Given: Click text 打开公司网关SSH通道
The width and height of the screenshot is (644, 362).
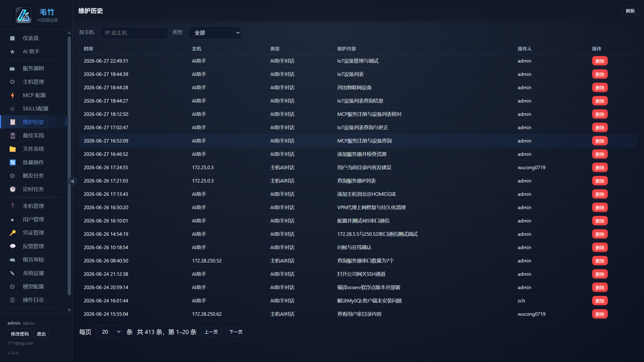Looking at the screenshot, I should [x=361, y=274].
